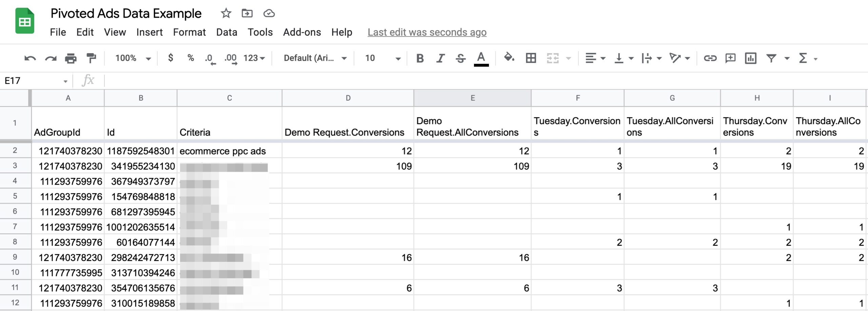Insert a chart using chart icon
The height and width of the screenshot is (311, 868).
tap(750, 58)
